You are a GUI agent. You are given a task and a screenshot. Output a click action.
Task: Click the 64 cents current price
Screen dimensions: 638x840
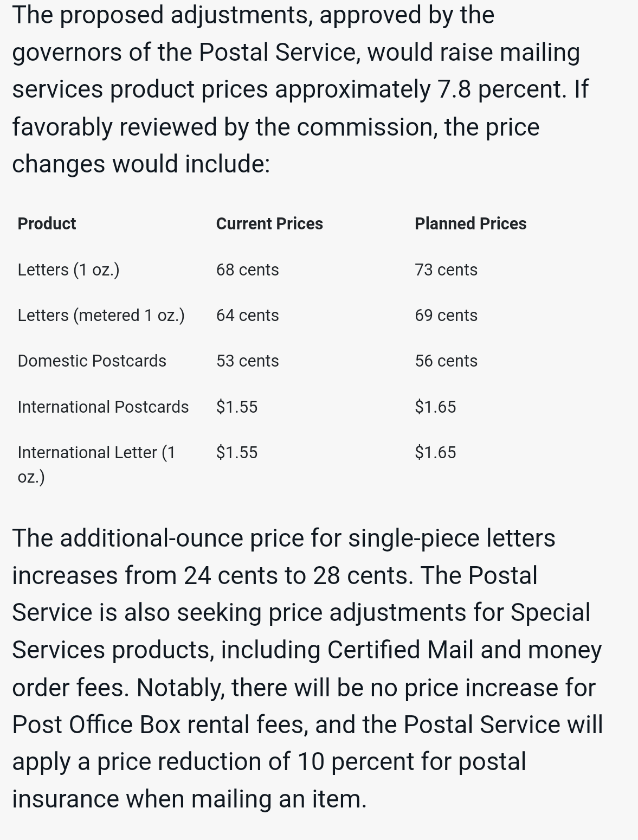[247, 315]
